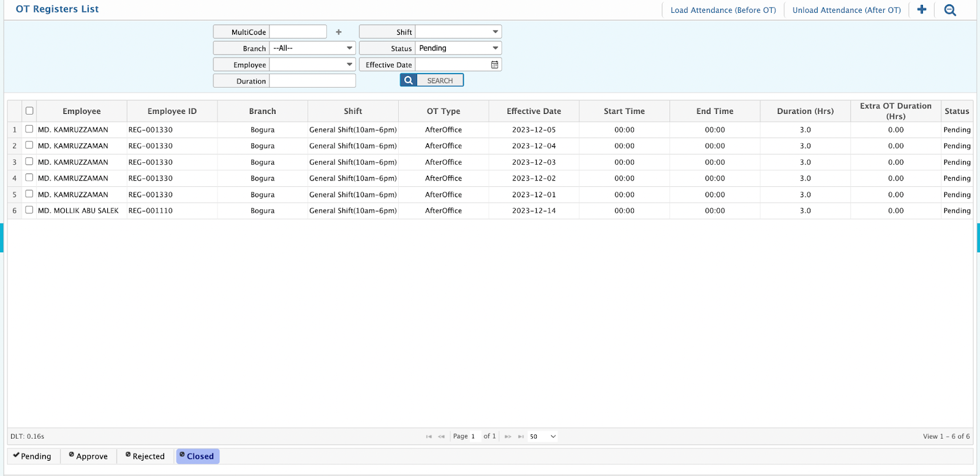Viewport: 980px width, 476px height.
Task: Switch to the Closed status tab
Action: click(197, 456)
